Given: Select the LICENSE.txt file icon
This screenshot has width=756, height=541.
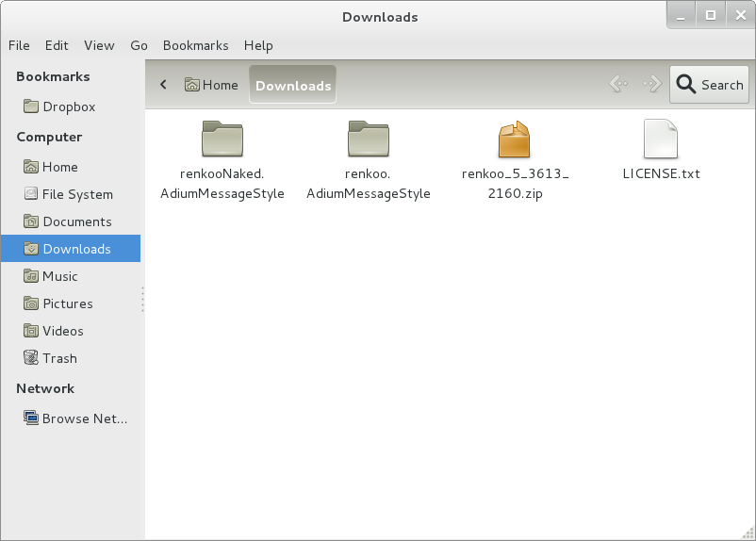Looking at the screenshot, I should (661, 139).
